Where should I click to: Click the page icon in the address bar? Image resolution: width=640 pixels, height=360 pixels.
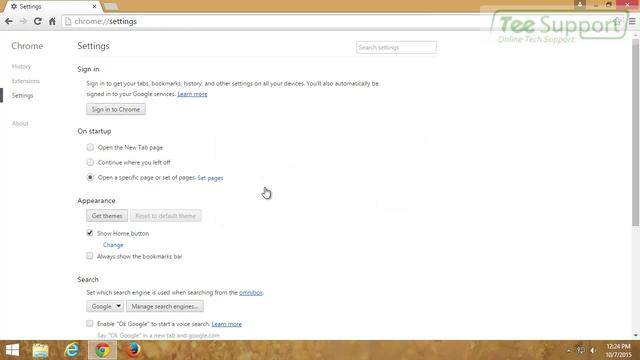68,21
